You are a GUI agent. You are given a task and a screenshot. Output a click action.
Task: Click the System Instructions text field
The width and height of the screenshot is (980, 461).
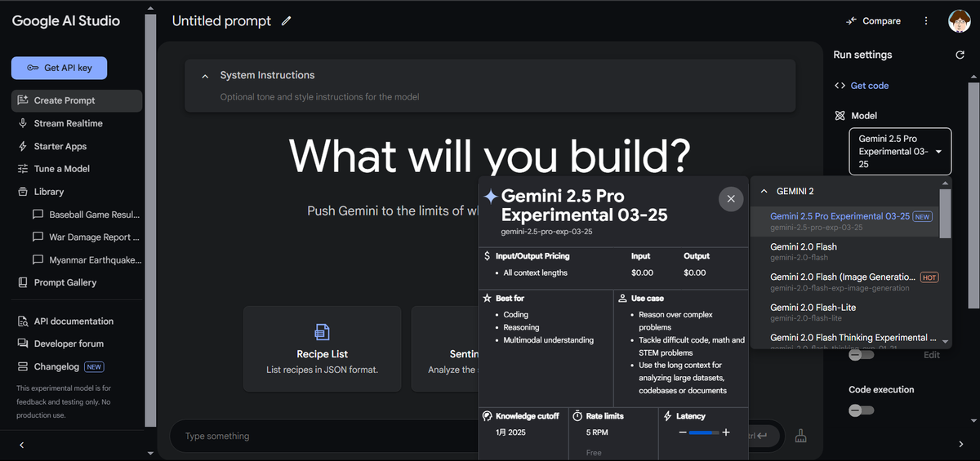(x=490, y=97)
